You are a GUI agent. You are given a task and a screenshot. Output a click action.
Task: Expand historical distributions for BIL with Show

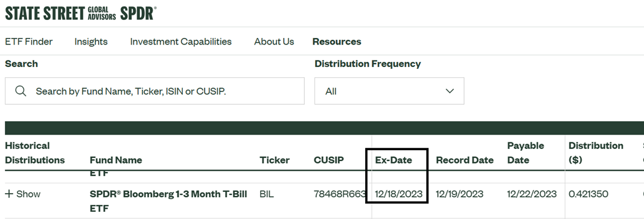click(22, 194)
